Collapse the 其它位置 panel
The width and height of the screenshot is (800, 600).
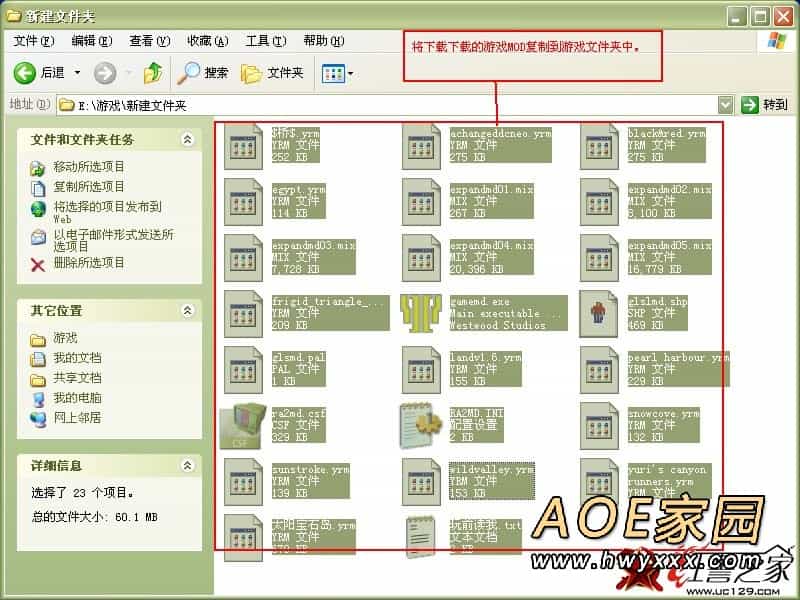pos(187,311)
